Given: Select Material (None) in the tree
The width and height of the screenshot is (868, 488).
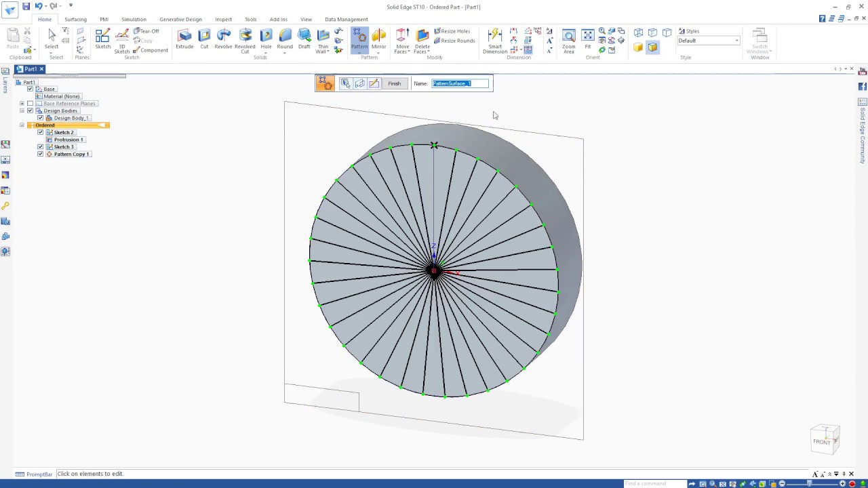Looking at the screenshot, I should [62, 96].
